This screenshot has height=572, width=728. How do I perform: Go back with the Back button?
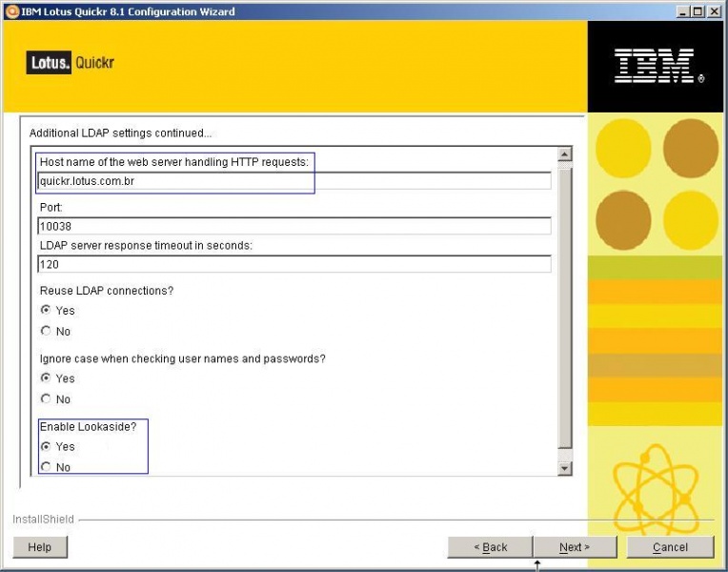[491, 547]
